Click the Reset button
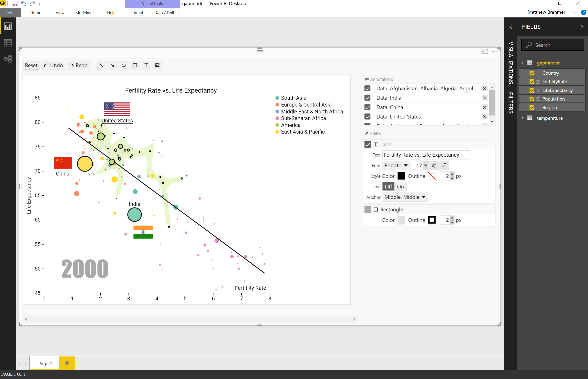 pos(31,65)
